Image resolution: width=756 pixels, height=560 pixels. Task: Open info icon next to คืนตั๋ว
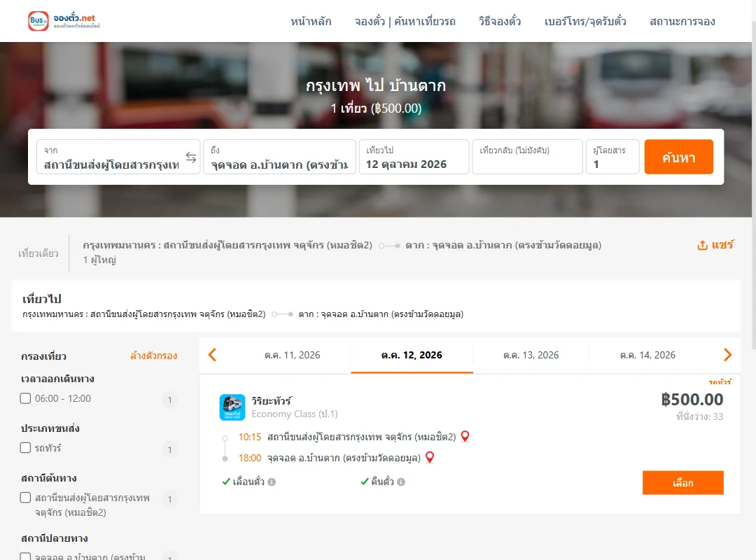(401, 482)
